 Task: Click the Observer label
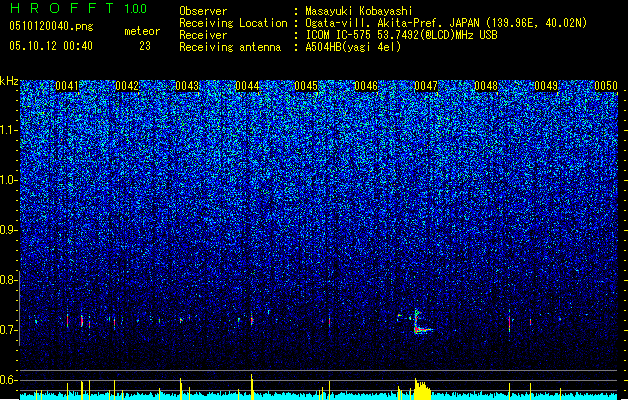click(203, 11)
